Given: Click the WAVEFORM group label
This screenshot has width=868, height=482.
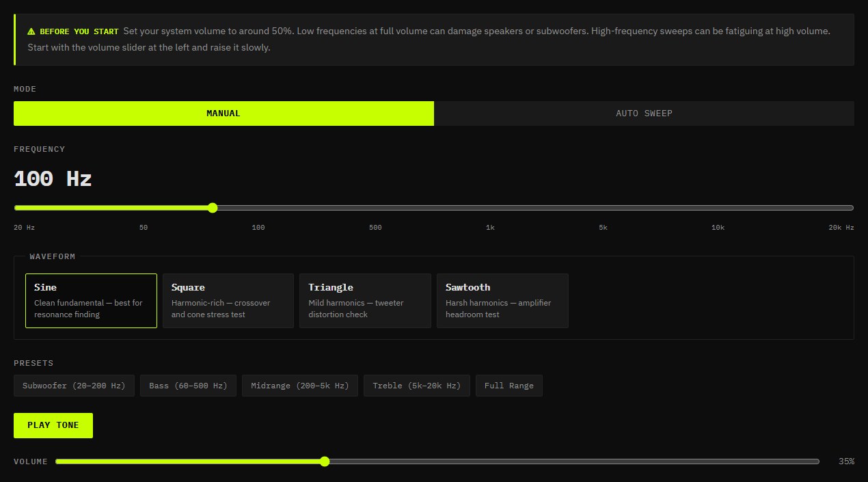Looking at the screenshot, I should pyautogui.click(x=53, y=256).
